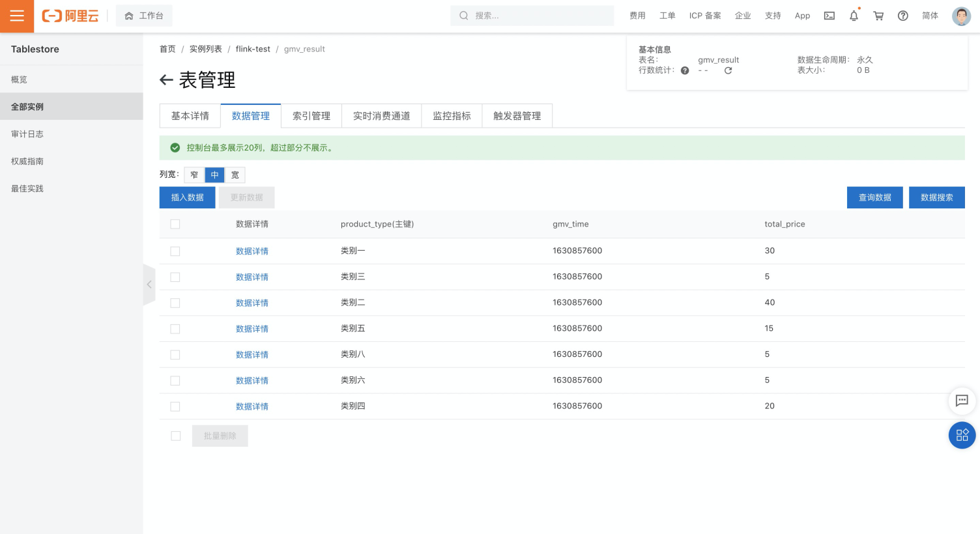Set column width to 中

pos(214,175)
